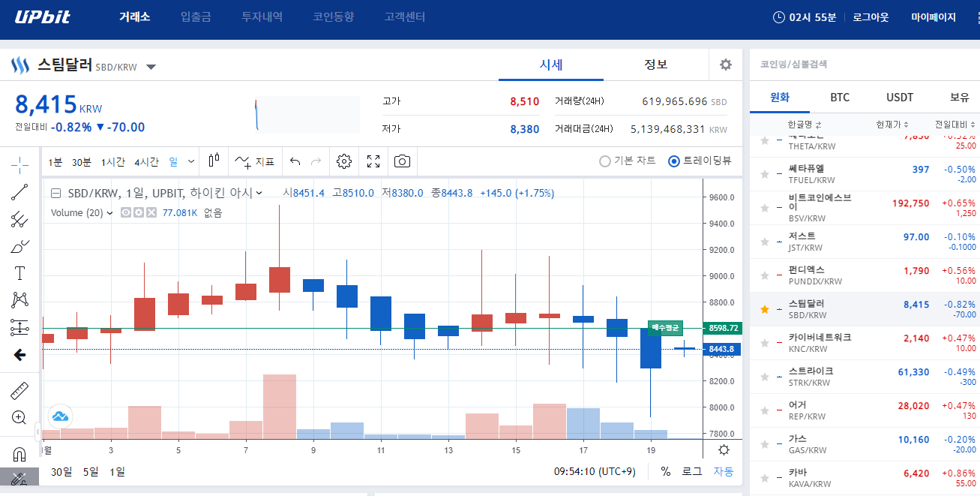Image resolution: width=980 pixels, height=496 pixels.
Task: Open the 거래소 menu
Action: pos(135,17)
